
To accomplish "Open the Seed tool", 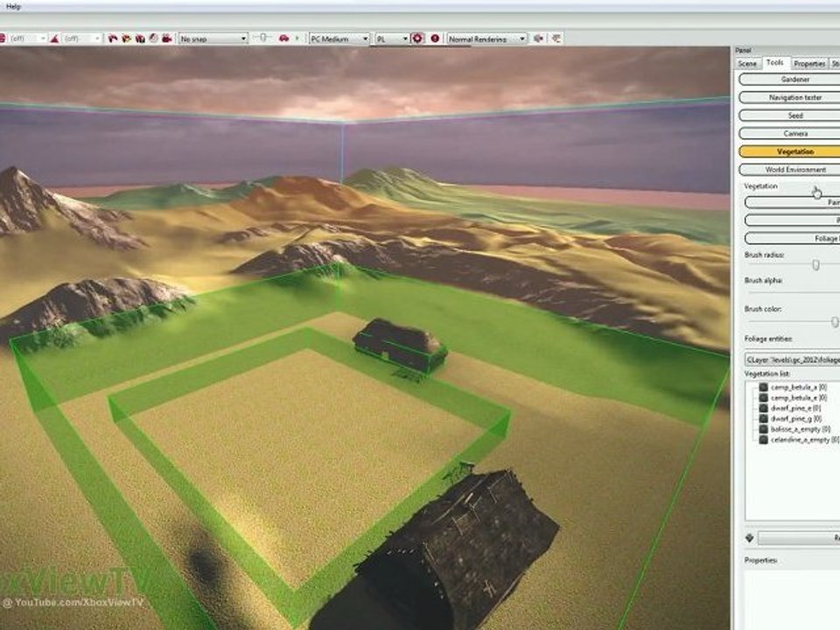I will (x=791, y=115).
